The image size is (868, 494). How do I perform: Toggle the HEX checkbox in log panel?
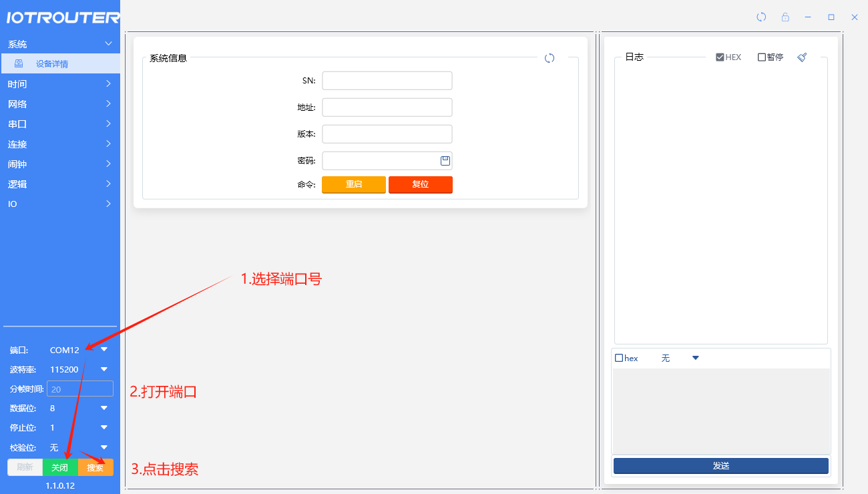point(720,57)
